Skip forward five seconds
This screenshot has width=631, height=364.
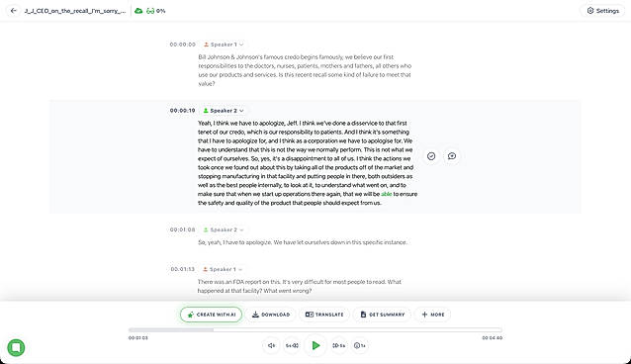339,345
